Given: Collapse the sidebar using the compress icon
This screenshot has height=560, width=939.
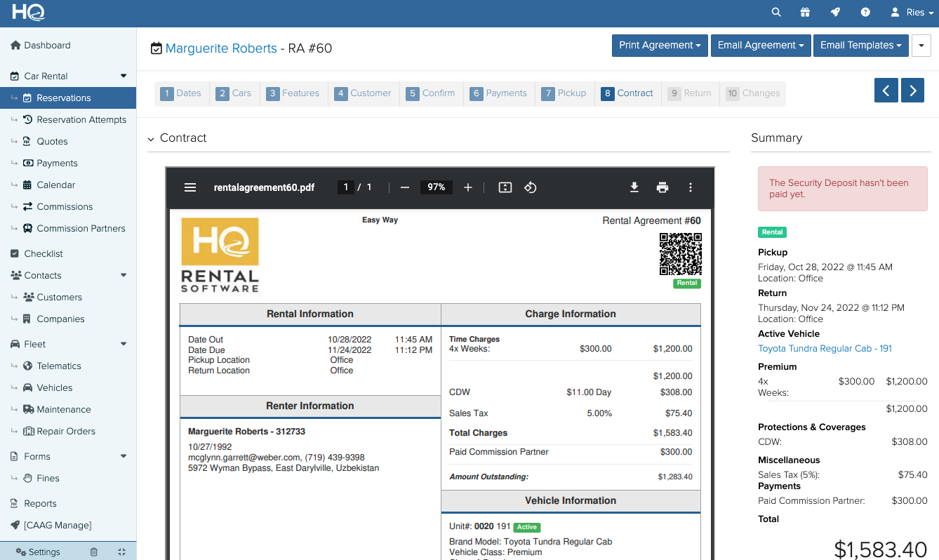Looking at the screenshot, I should [121, 552].
